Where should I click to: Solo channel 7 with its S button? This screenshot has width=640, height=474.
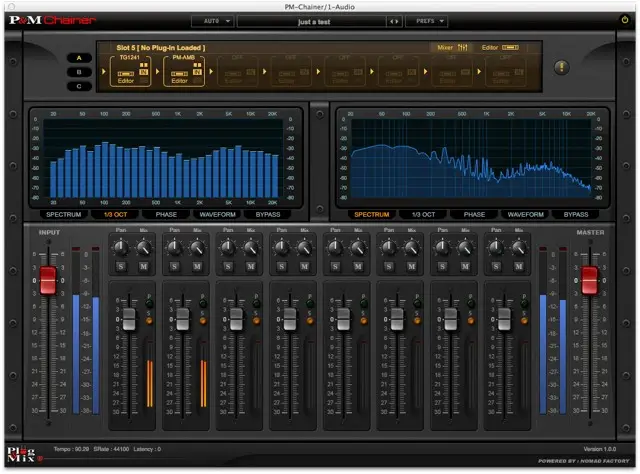(x=442, y=267)
